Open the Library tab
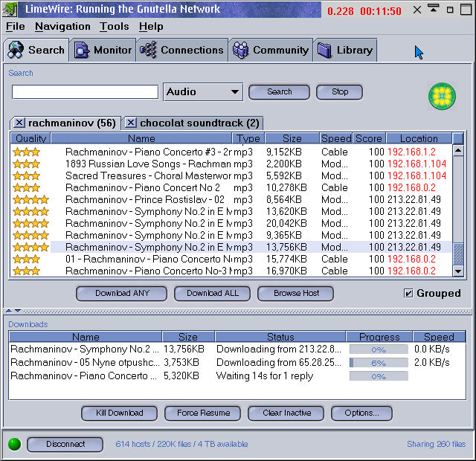 pos(345,50)
